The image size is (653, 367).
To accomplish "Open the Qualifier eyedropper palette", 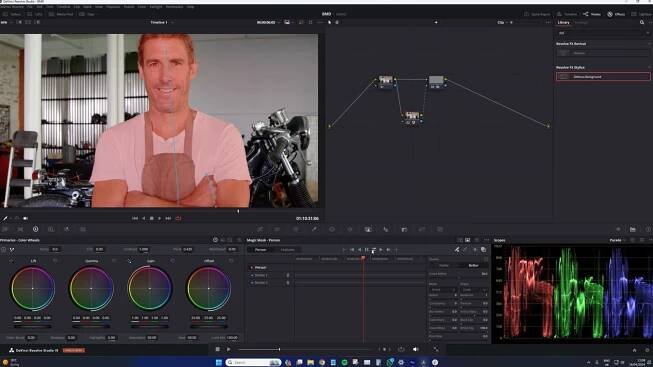I will click(314, 229).
